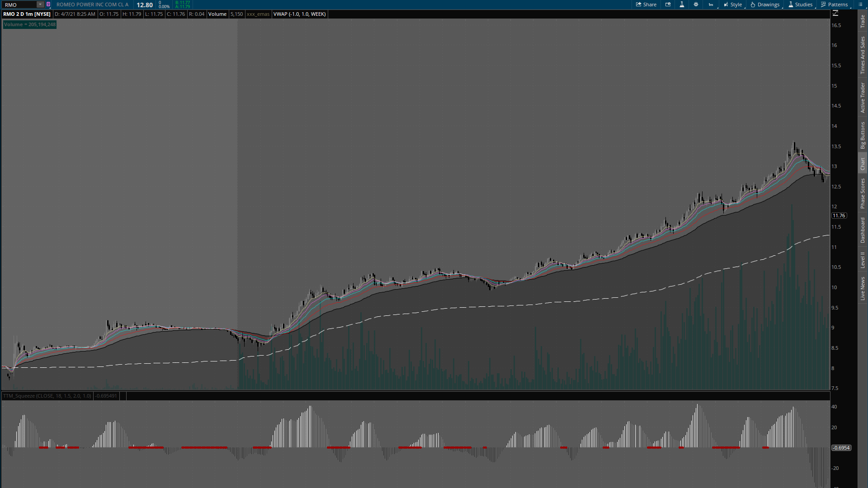Open the Drawings menu
The width and height of the screenshot is (868, 488).
[765, 5]
